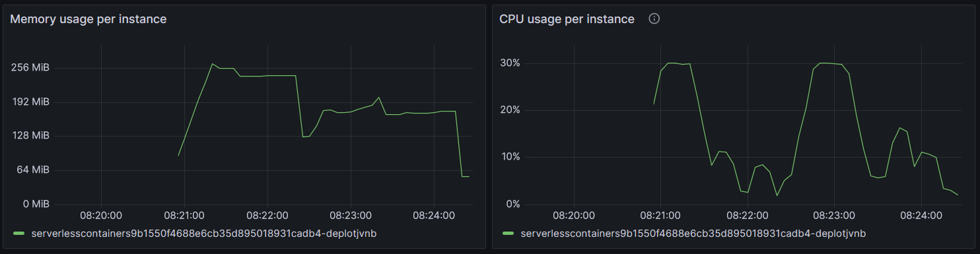This screenshot has width=980, height=254.
Task: Click 08:20:00 time label in CPU chart
Action: pos(573,215)
